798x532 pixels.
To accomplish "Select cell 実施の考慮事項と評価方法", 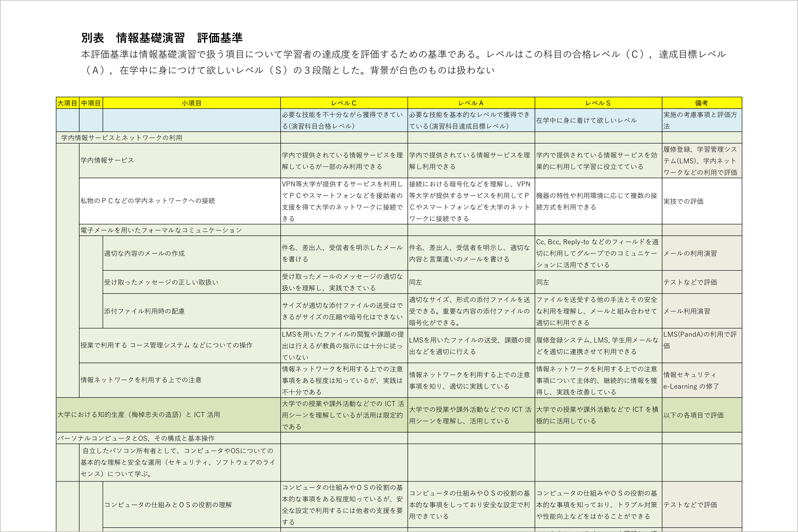I will [702, 120].
